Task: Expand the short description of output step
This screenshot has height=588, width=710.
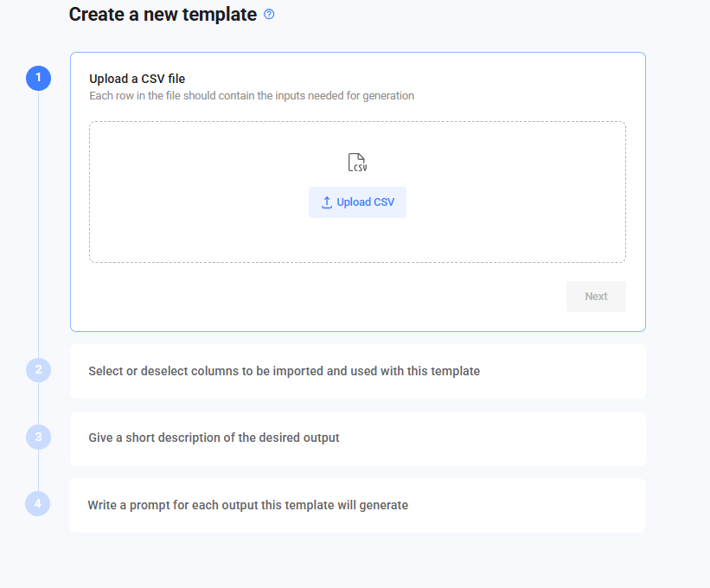Action: (x=357, y=438)
